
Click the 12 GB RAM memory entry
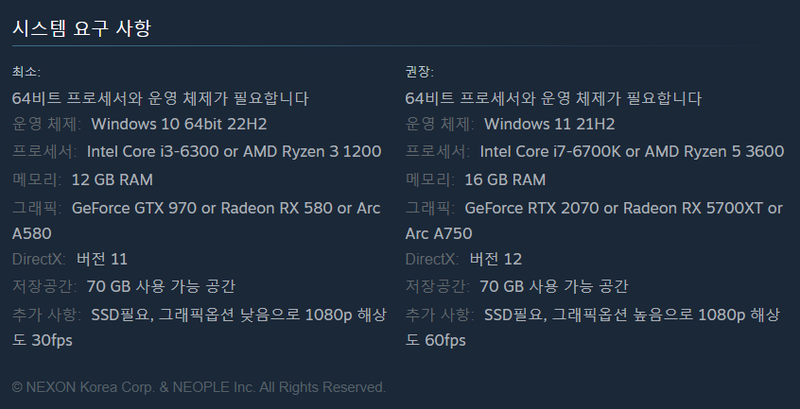pos(112,179)
